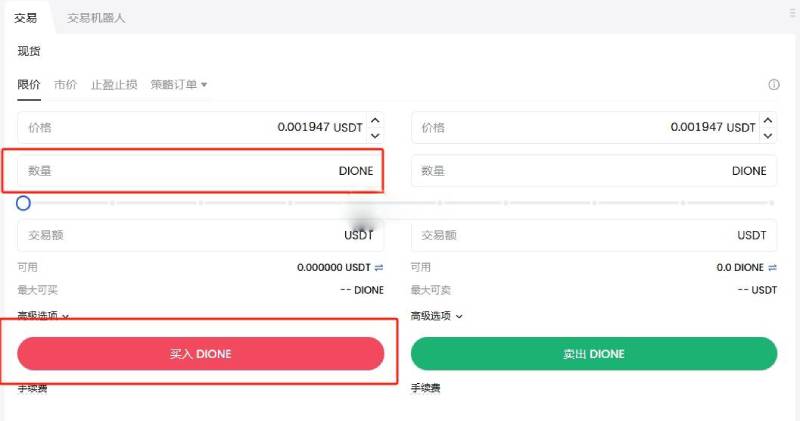Click transfer icon next to available DIONE
Screen dimensions: 800x421
[x=772, y=267]
